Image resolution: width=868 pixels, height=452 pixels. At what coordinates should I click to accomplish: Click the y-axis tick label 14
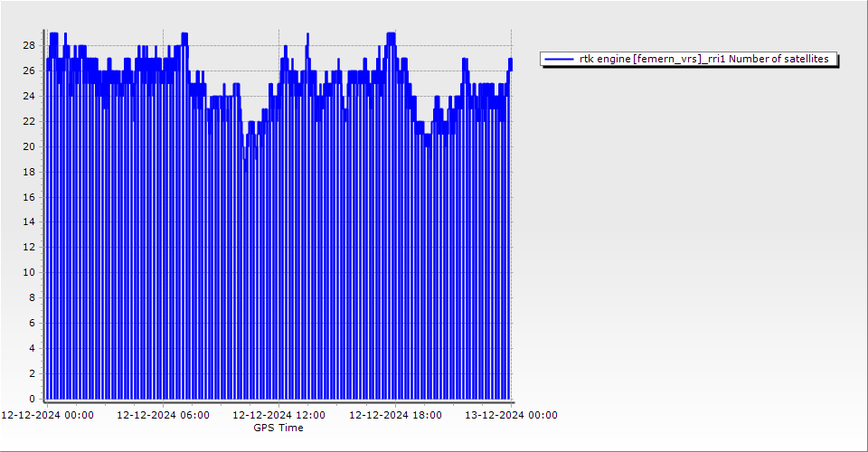click(29, 221)
